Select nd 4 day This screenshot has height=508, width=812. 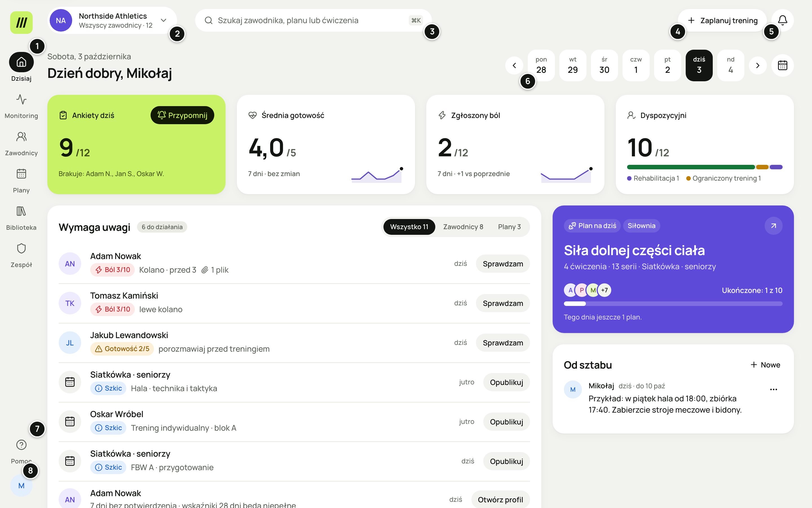coord(731,65)
